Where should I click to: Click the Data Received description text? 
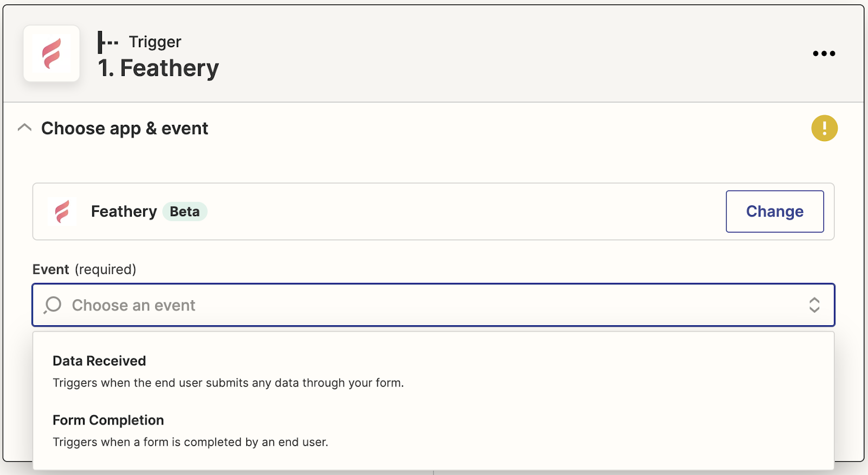pos(228,383)
